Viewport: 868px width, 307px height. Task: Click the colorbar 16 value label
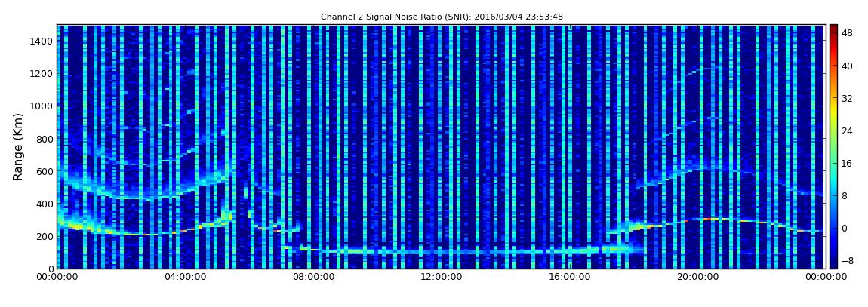tap(847, 163)
